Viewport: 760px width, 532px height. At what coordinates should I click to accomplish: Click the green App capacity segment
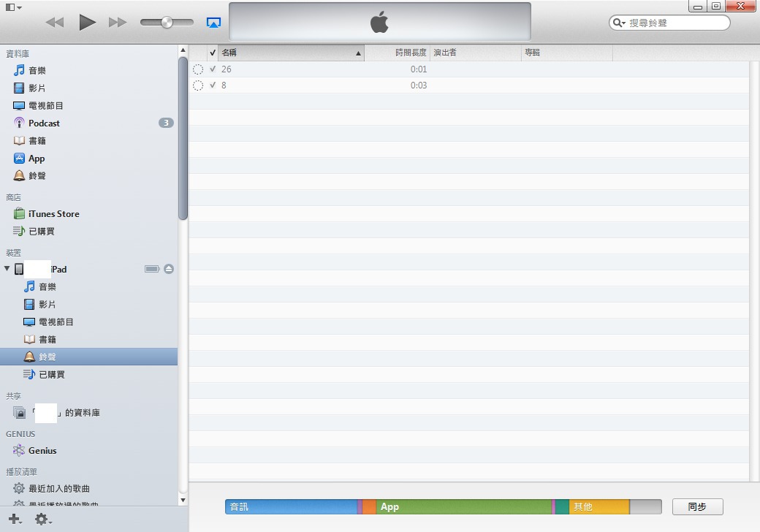[x=464, y=507]
